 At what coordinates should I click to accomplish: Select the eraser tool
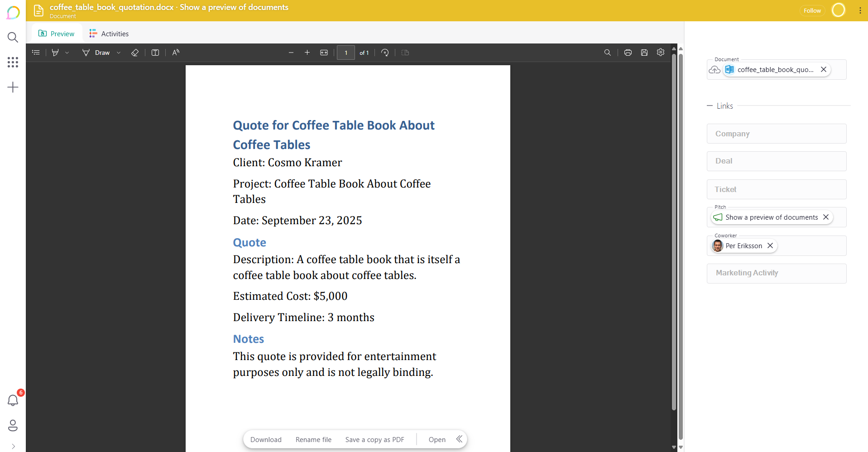point(135,53)
